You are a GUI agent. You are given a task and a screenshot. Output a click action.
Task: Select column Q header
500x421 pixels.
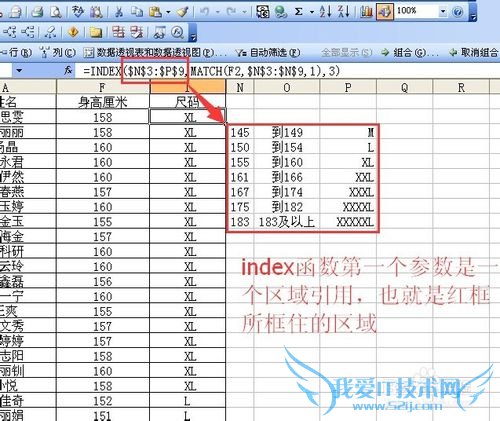click(404, 87)
